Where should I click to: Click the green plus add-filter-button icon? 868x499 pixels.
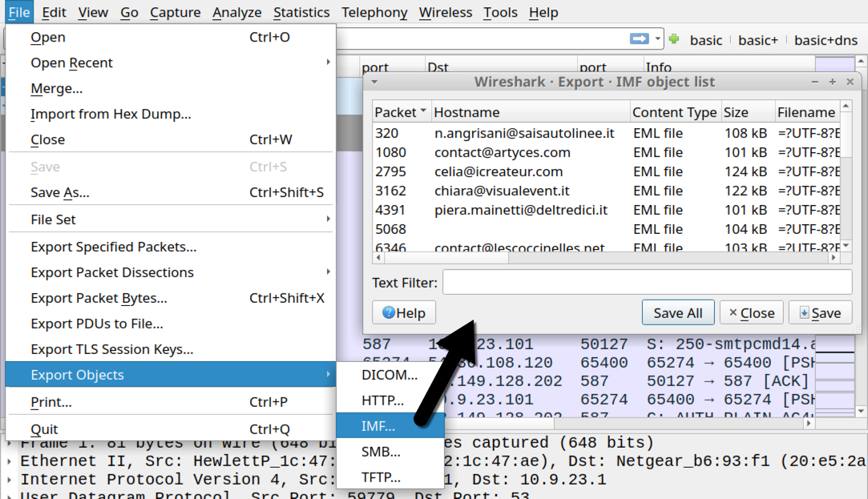pos(674,38)
